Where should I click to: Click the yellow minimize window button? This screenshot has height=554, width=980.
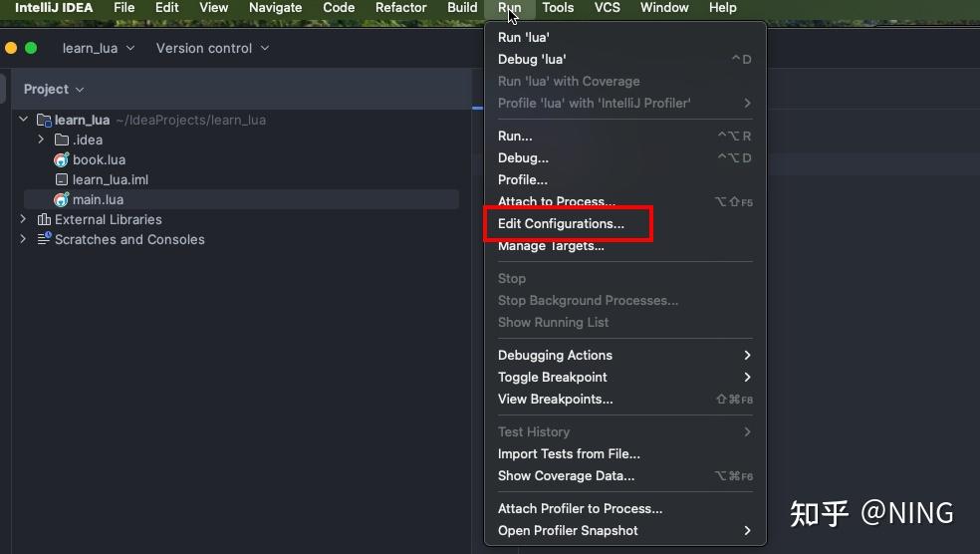11,48
